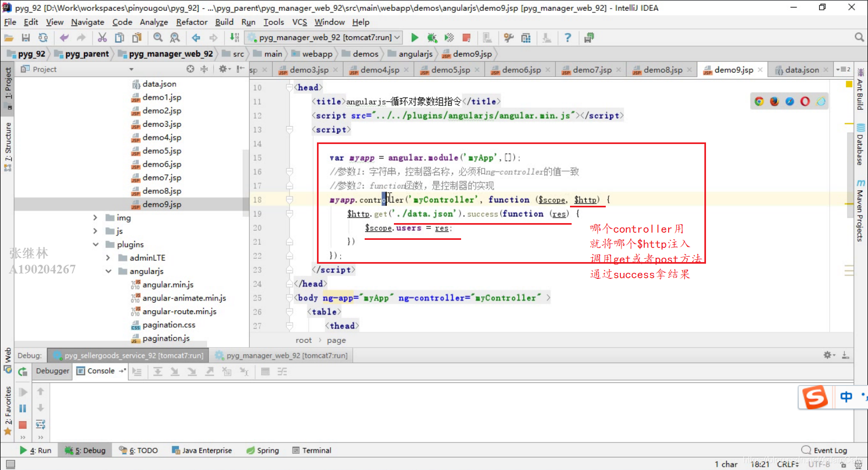
Task: Expand the js folder in project tree
Action: (x=95, y=231)
